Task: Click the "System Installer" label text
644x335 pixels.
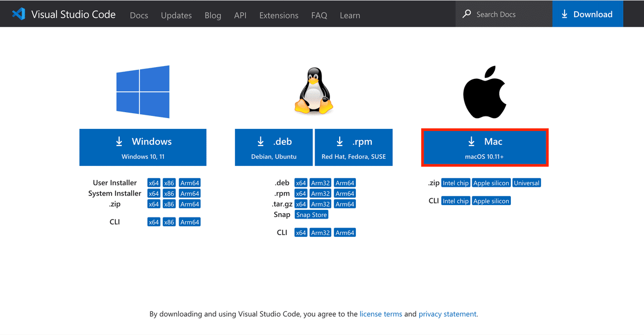Action: pos(115,194)
